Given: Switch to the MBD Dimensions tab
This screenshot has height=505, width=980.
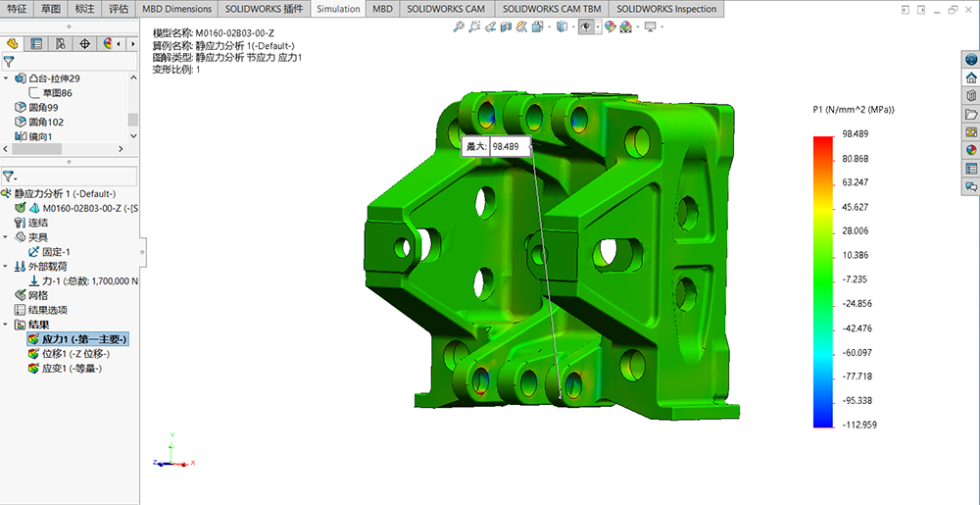Looking at the screenshot, I should (176, 9).
